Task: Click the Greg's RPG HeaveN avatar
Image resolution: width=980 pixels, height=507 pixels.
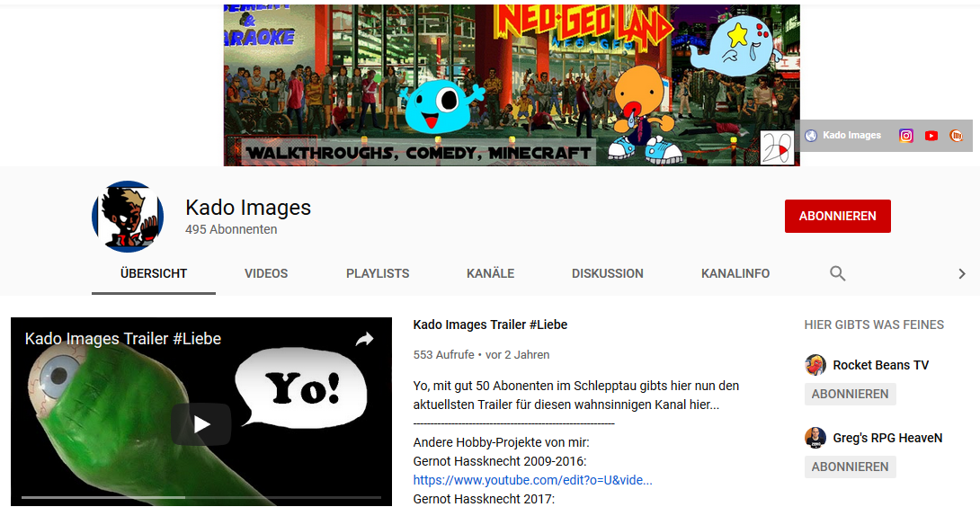Action: pos(815,438)
